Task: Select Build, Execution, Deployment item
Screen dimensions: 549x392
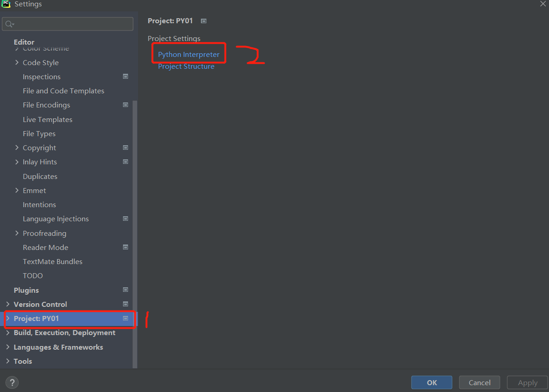Action: 64,333
